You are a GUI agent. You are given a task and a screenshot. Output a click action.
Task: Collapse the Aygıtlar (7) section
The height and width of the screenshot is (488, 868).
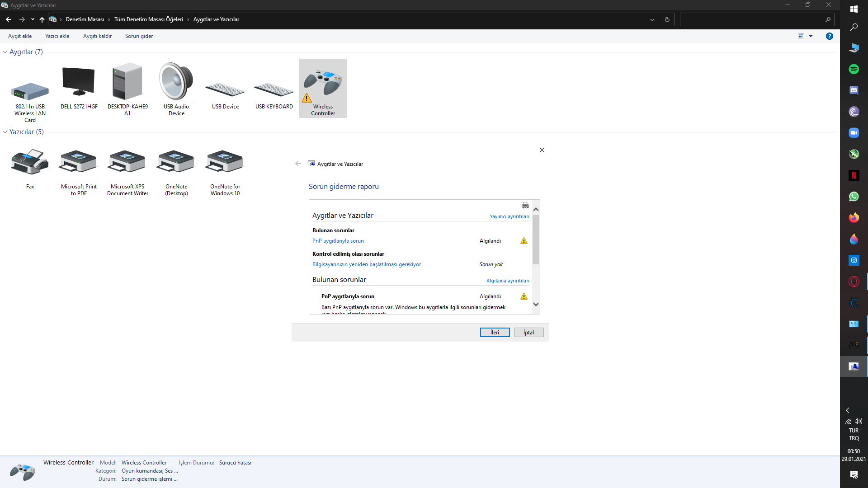(5, 52)
